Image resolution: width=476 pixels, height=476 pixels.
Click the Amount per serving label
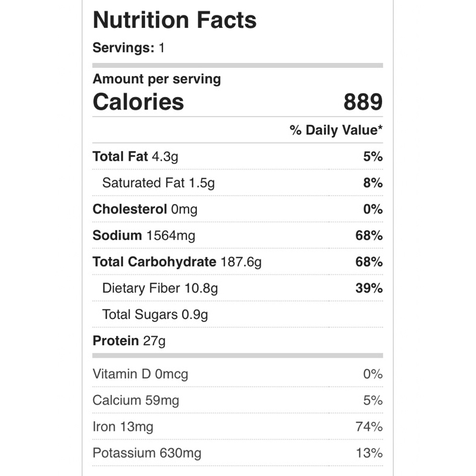[x=156, y=79]
